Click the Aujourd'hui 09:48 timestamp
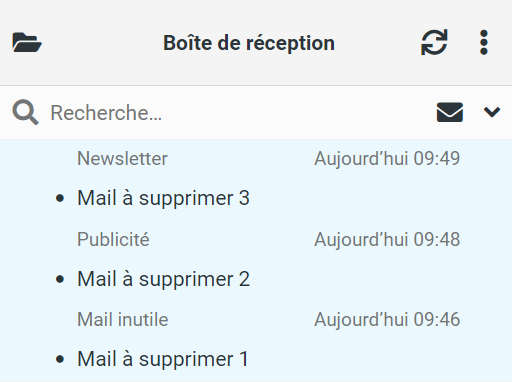The height and width of the screenshot is (382, 512). click(x=387, y=239)
